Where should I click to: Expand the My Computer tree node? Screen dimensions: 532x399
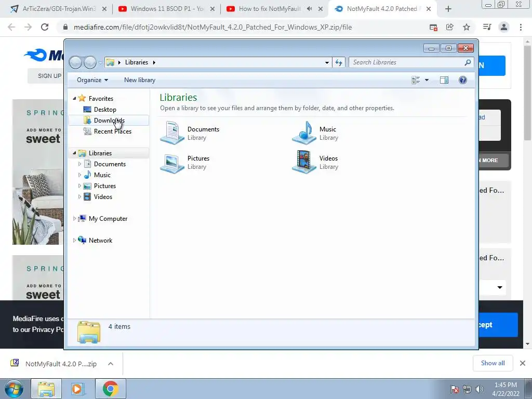click(x=74, y=219)
